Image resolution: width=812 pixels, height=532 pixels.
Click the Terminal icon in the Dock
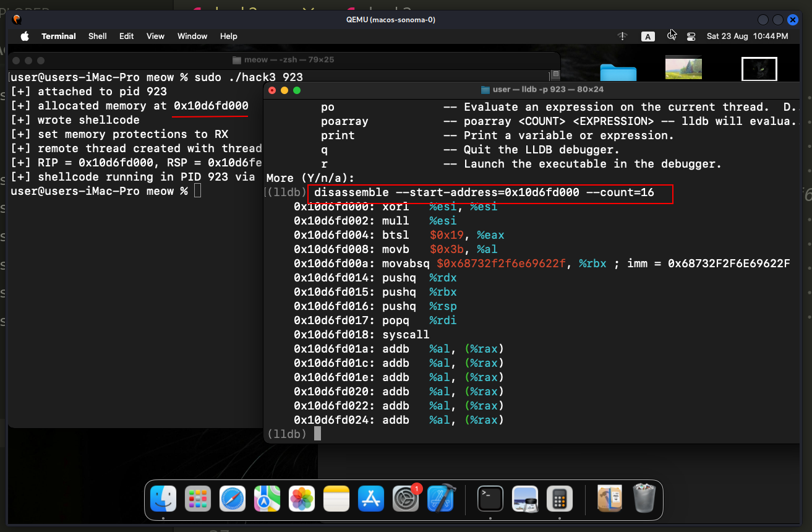coord(490,499)
